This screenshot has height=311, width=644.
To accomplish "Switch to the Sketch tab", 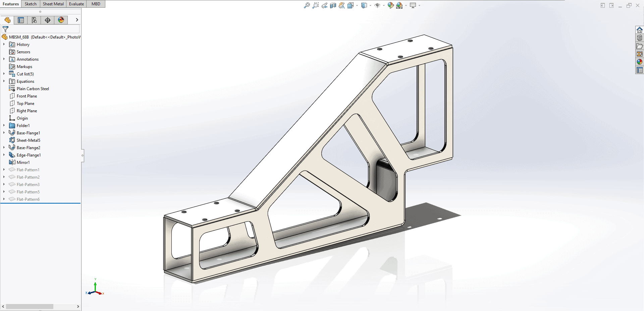I will coord(31,4).
